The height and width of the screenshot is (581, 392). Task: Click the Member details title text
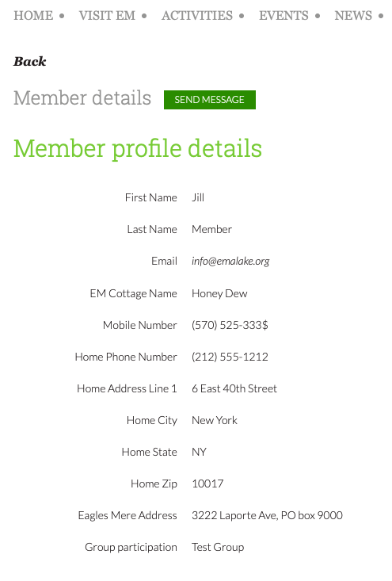click(x=82, y=98)
